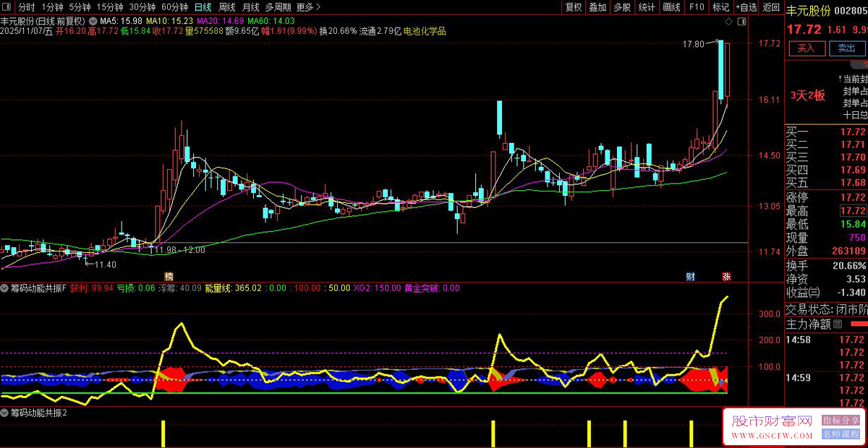
Task: Click the 返回 back button
Action: click(771, 7)
